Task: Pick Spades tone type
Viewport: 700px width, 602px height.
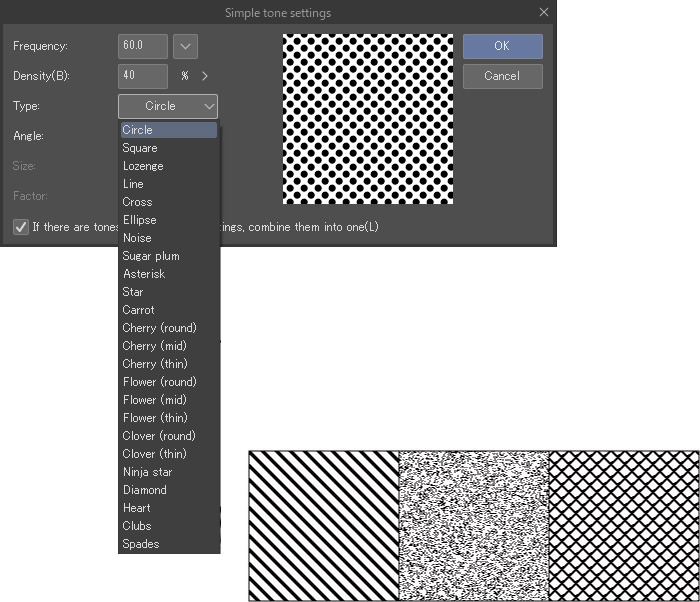Action: [x=169, y=544]
